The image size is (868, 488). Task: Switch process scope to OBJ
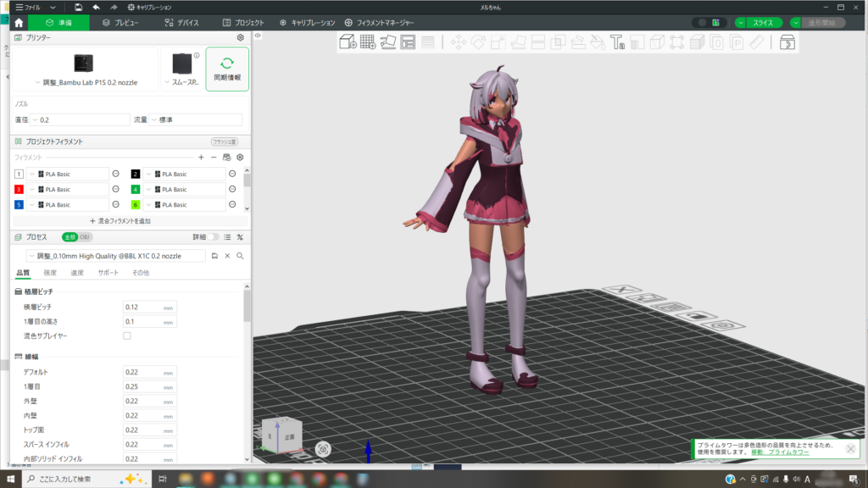coord(85,237)
